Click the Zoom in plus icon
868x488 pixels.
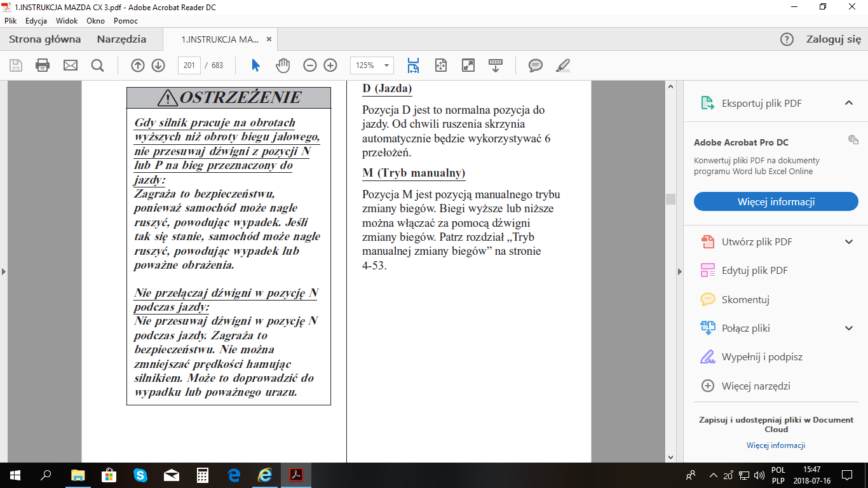(x=330, y=65)
